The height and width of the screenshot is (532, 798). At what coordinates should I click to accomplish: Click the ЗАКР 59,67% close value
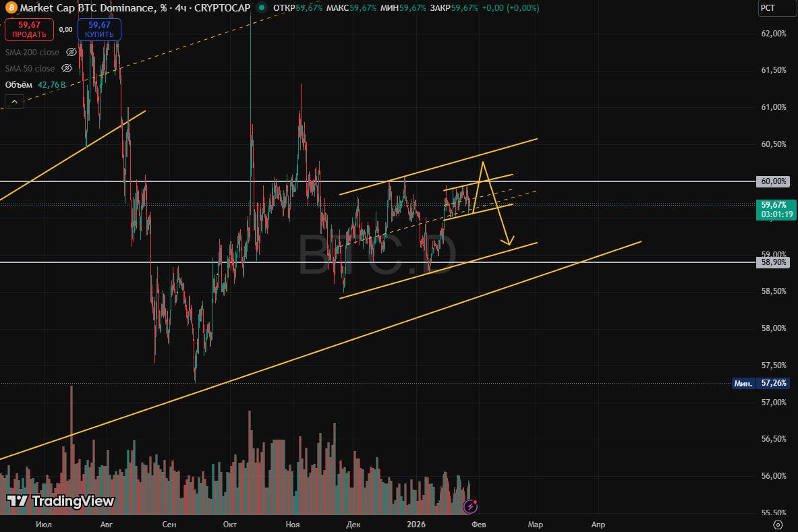(454, 7)
